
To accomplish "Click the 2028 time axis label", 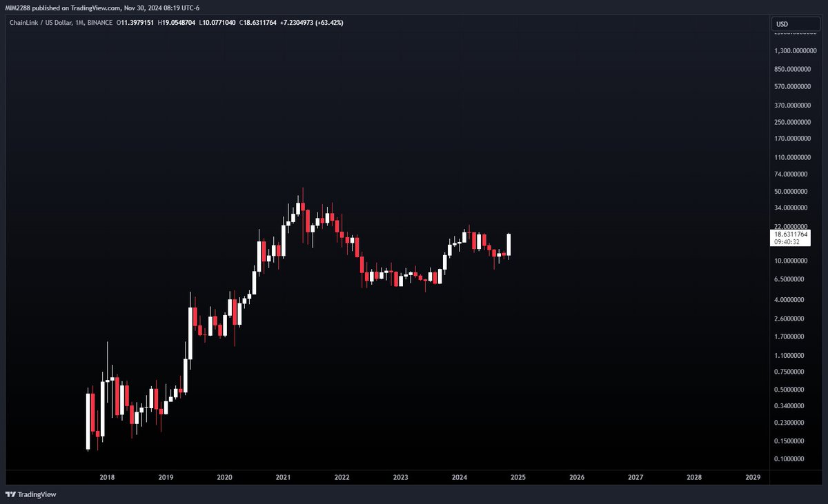I will coord(695,477).
